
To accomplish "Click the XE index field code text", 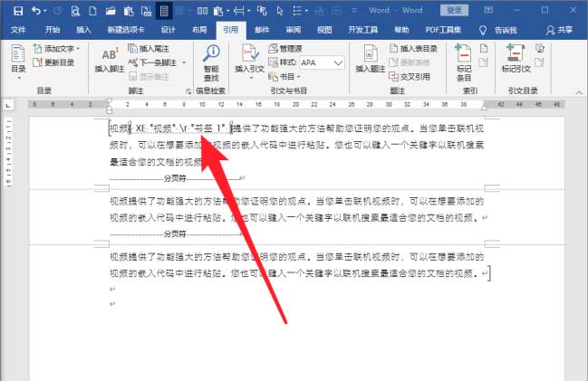I will tap(180, 129).
